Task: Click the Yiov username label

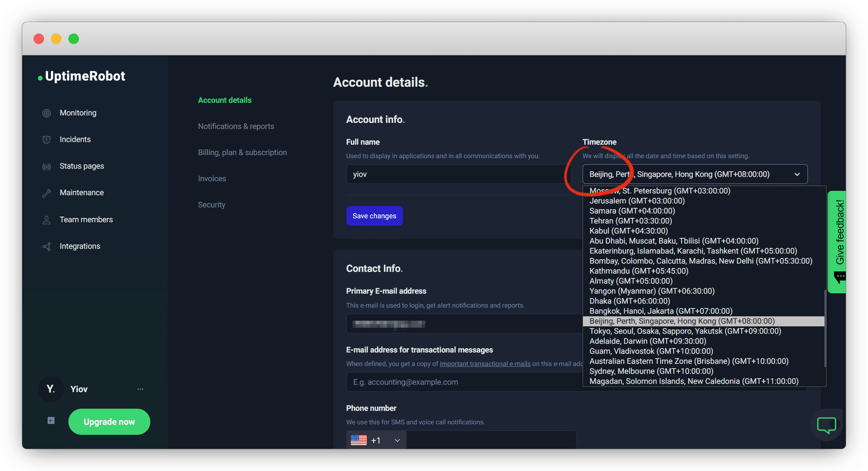Action: pos(79,389)
